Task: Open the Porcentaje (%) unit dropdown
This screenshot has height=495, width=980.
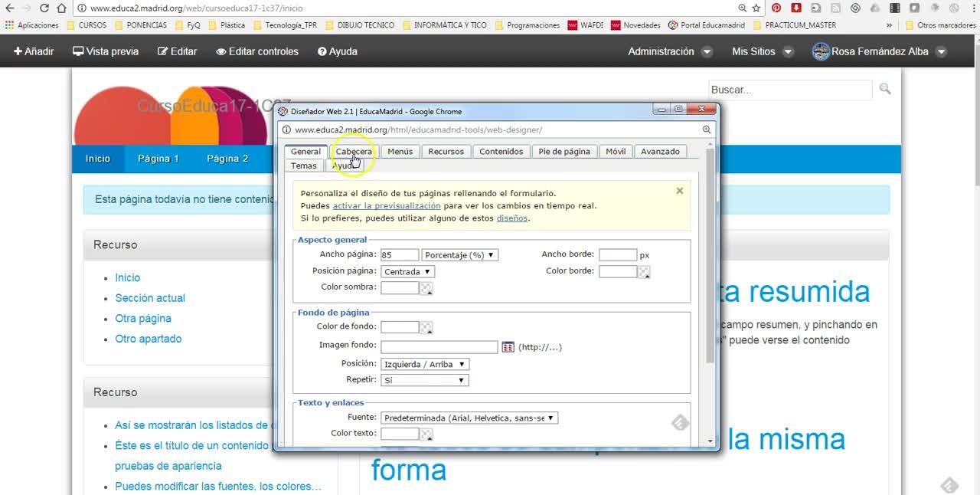Action: coord(459,255)
